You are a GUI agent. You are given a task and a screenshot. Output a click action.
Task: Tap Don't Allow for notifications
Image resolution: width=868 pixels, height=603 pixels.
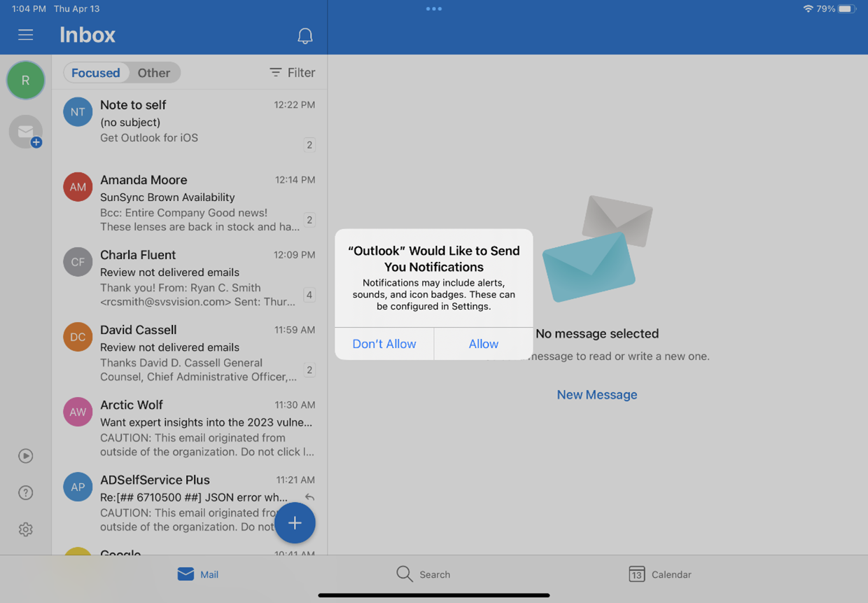click(x=384, y=344)
